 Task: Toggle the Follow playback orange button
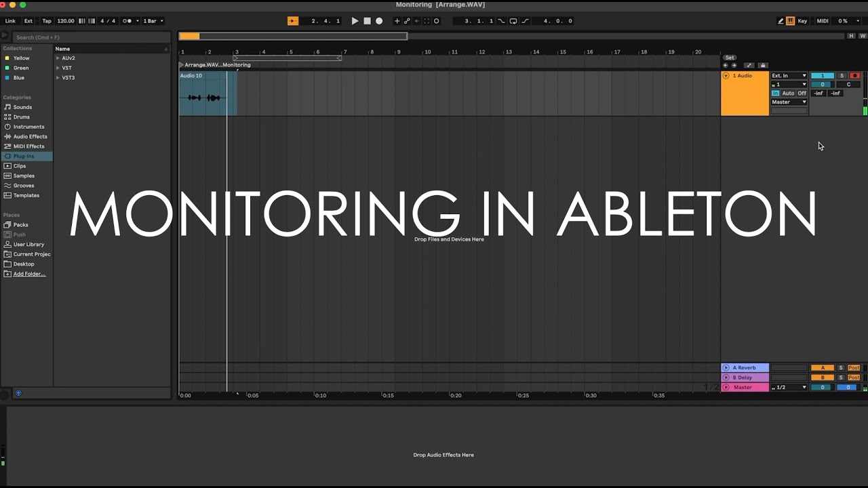293,21
